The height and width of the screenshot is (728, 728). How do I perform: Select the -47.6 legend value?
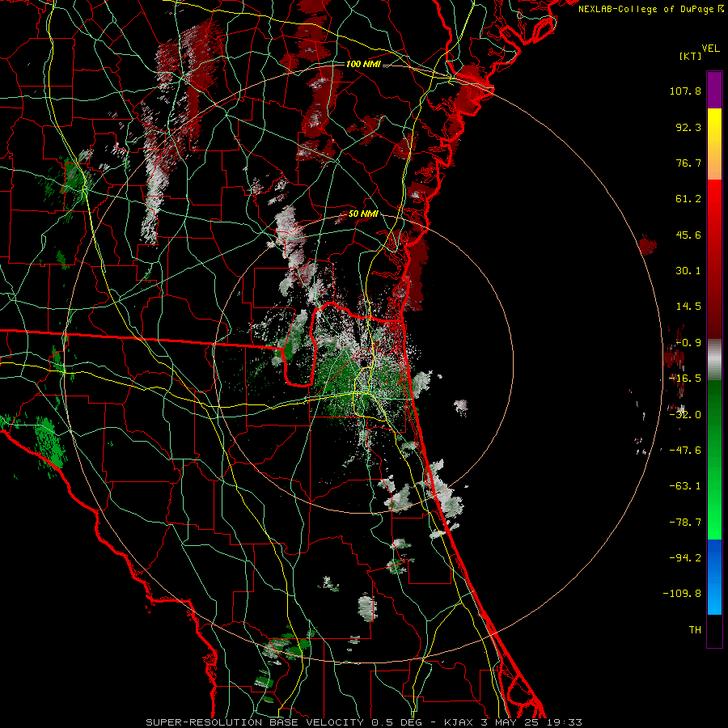pos(685,451)
